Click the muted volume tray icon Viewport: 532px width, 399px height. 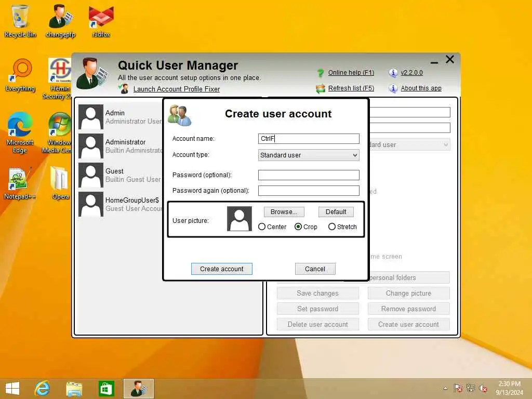pyautogui.click(x=483, y=388)
